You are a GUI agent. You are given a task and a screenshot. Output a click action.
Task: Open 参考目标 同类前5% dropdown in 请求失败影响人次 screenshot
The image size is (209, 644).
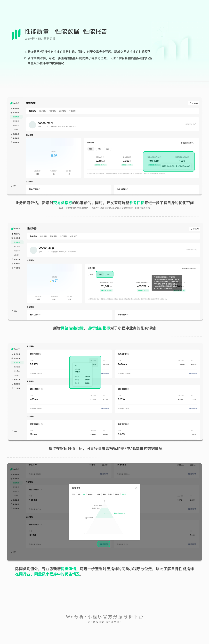point(189,269)
